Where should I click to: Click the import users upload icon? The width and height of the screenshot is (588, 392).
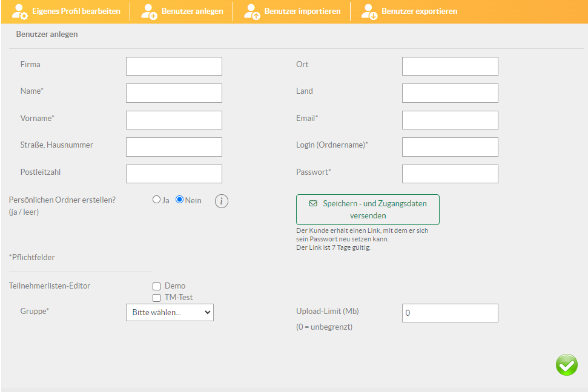tap(252, 11)
